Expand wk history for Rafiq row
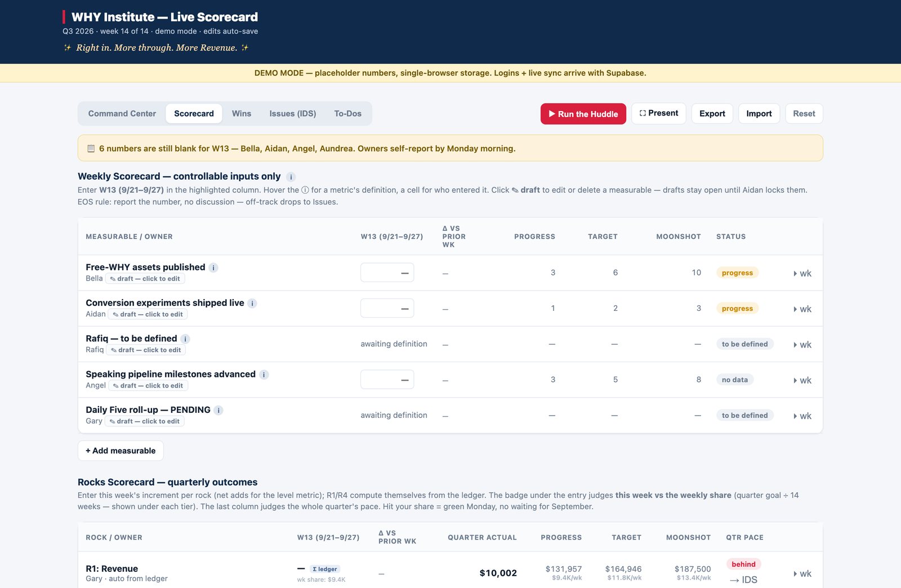The width and height of the screenshot is (901, 588). click(x=802, y=345)
